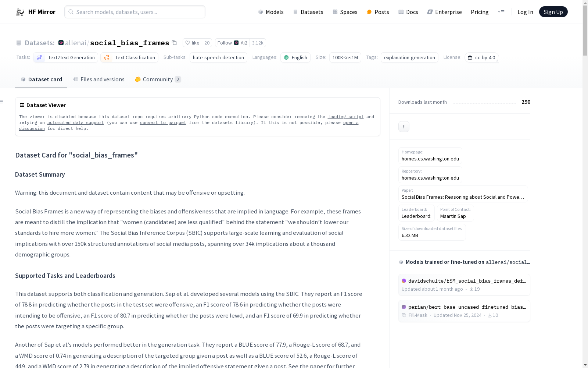
Task: Open the Social Bias Frames paper link
Action: (463, 194)
